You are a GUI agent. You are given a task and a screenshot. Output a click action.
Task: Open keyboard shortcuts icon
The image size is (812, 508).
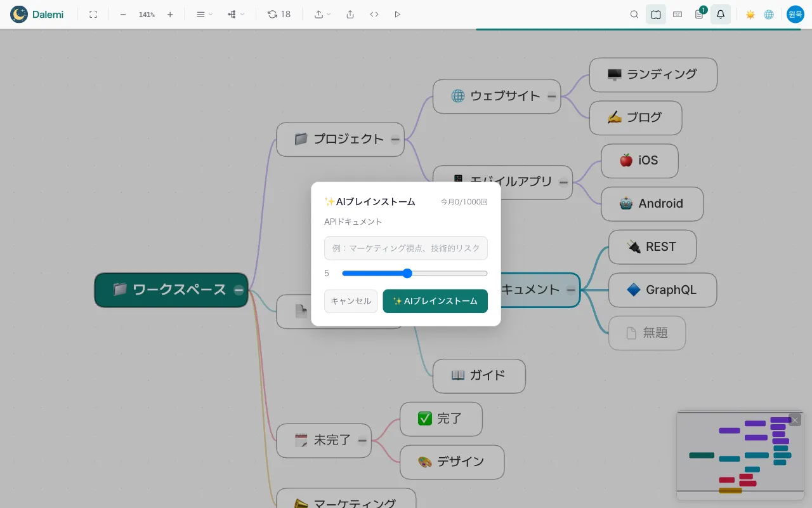678,14
